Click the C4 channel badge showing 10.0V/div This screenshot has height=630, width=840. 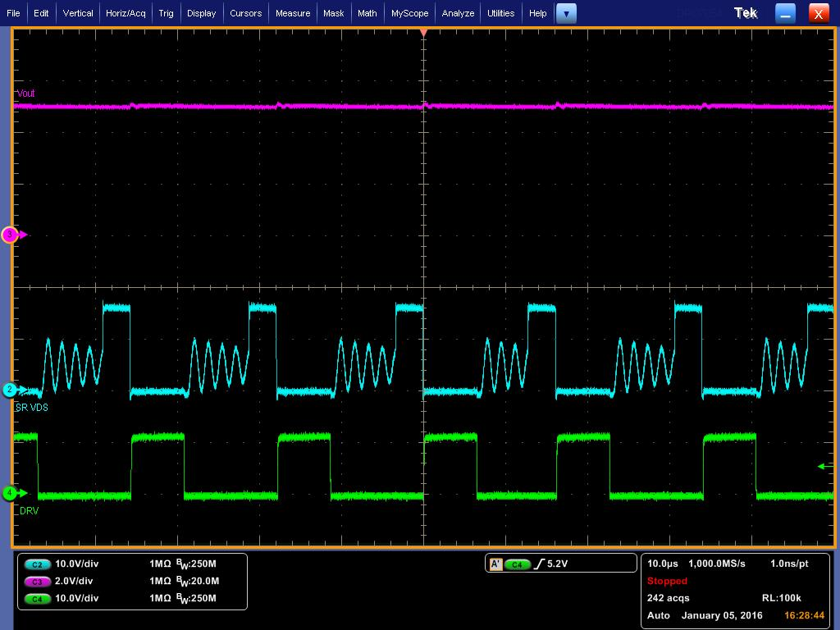click(x=36, y=599)
